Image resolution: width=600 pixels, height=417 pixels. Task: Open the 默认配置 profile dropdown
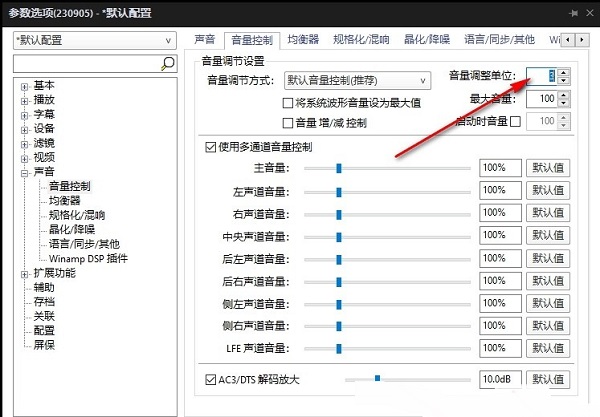click(95, 40)
